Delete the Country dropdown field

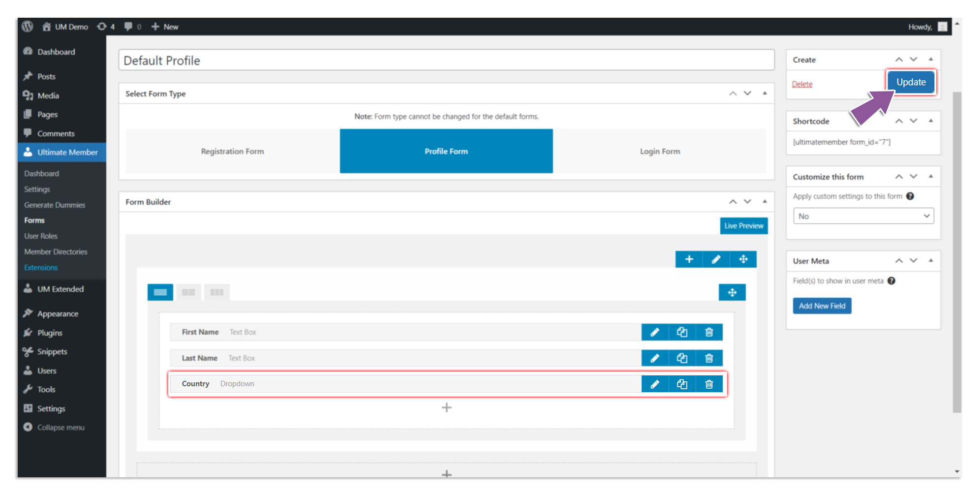point(709,384)
